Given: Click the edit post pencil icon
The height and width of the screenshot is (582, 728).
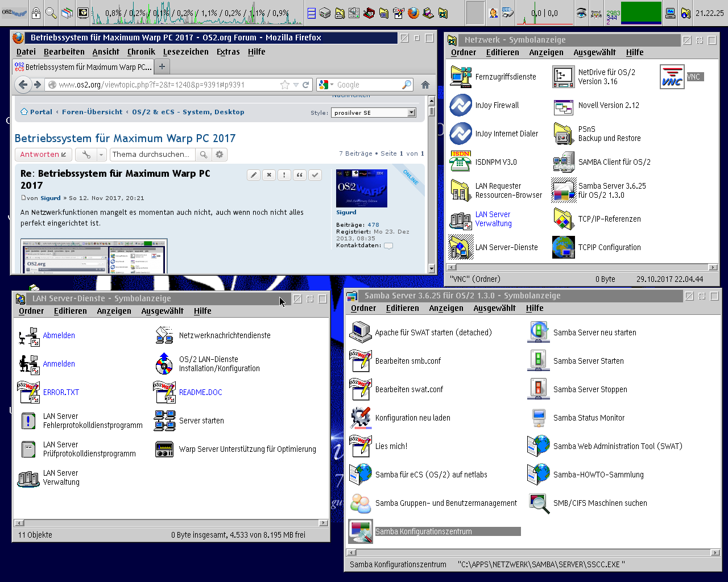Looking at the screenshot, I should tap(254, 175).
